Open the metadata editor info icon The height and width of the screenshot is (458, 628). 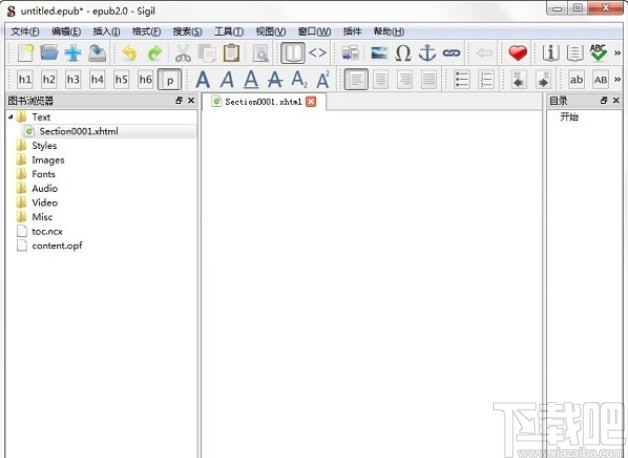[551, 53]
